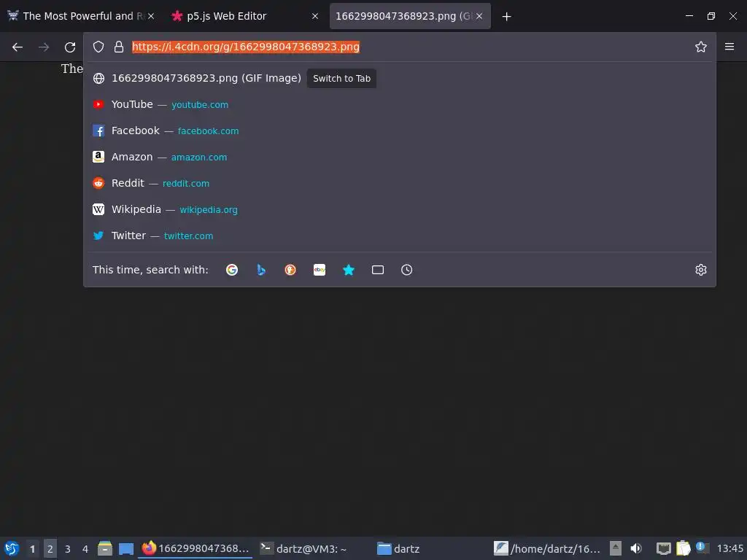Select the 1662998047368923.png (GIF Image) suggestion
The image size is (747, 560).
pyautogui.click(x=400, y=78)
